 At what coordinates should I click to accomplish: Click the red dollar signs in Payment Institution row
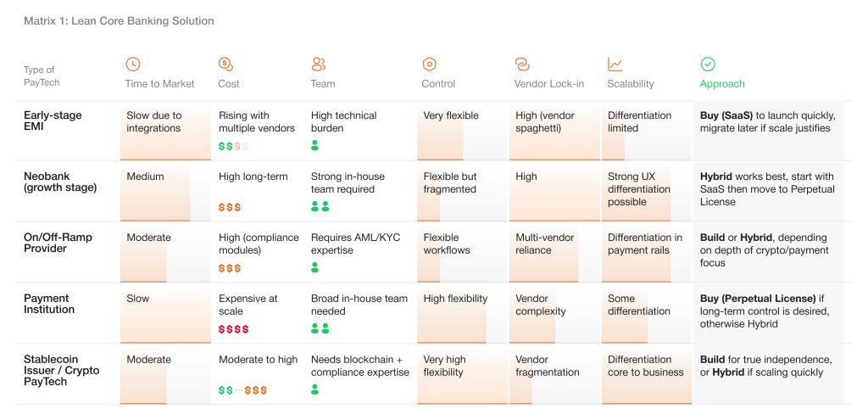point(234,329)
